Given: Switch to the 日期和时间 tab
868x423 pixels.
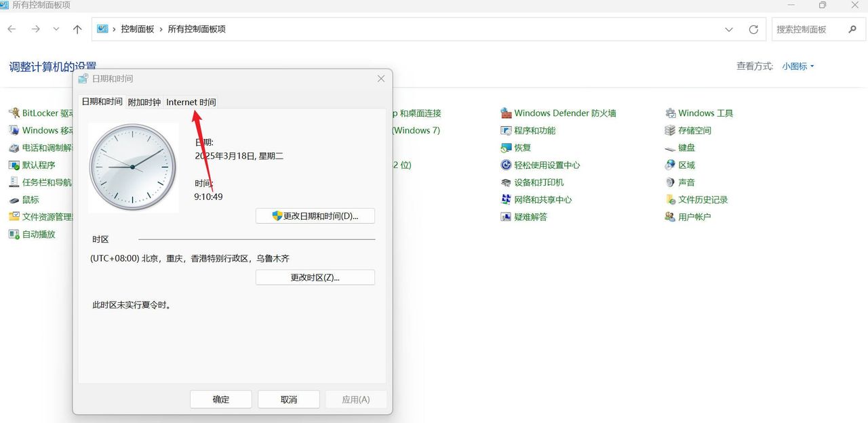Looking at the screenshot, I should [102, 102].
